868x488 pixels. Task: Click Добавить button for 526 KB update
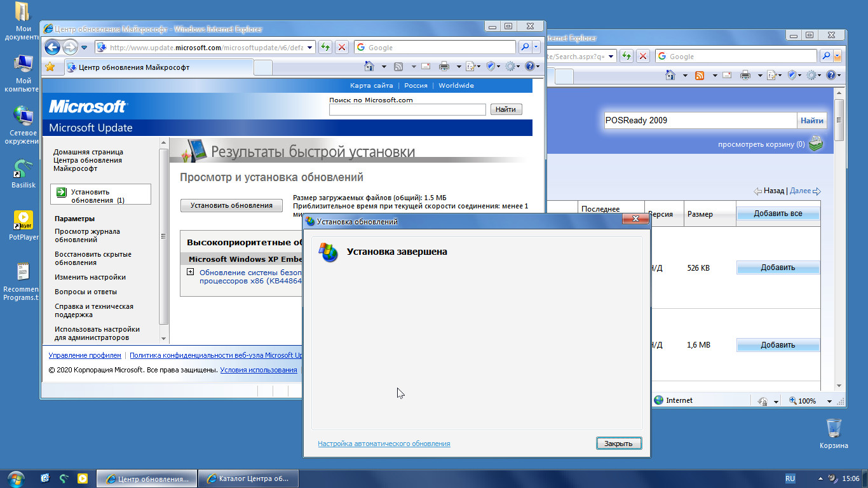coord(778,268)
